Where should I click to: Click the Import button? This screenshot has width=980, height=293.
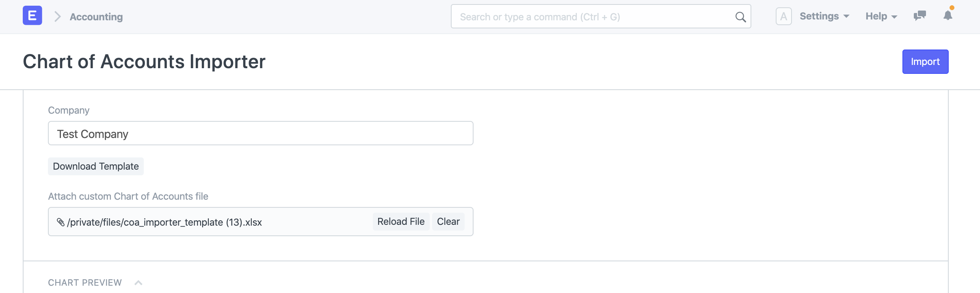coord(925,62)
